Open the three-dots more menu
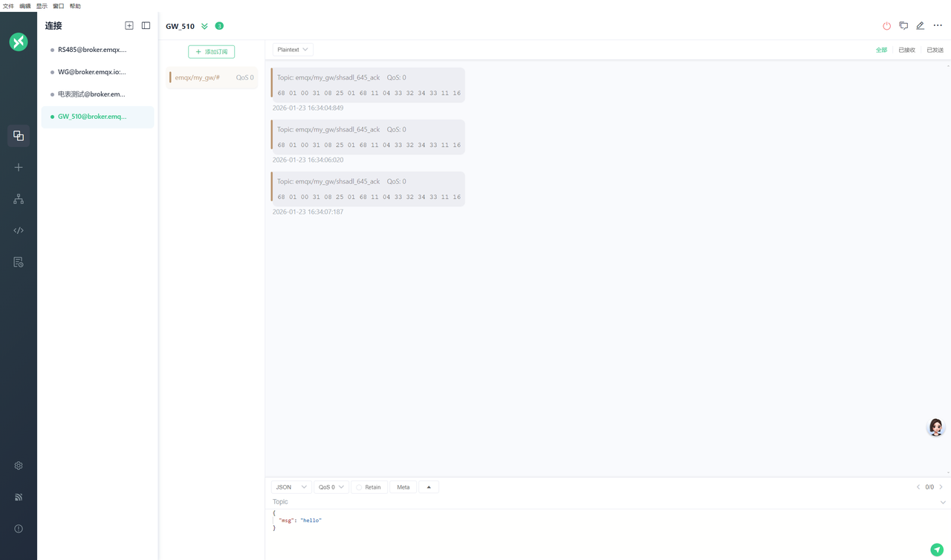The width and height of the screenshot is (951, 560). pos(938,26)
